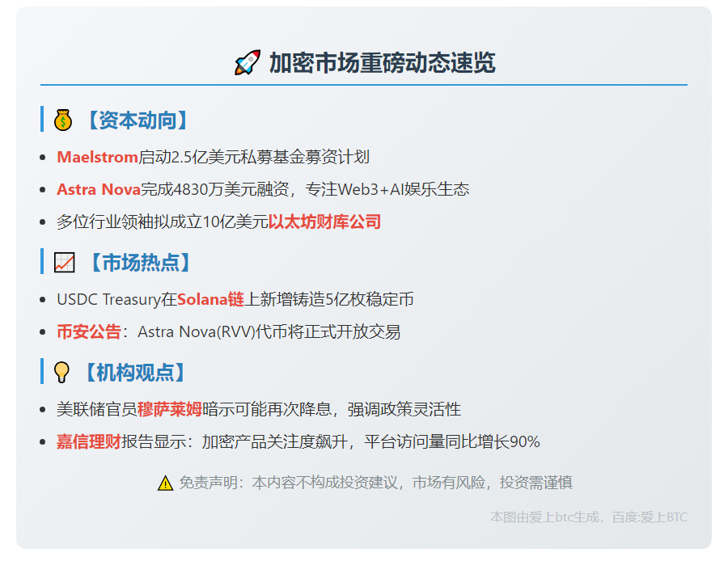
Task: Click the red 币安公告 text
Action: [x=88, y=331]
